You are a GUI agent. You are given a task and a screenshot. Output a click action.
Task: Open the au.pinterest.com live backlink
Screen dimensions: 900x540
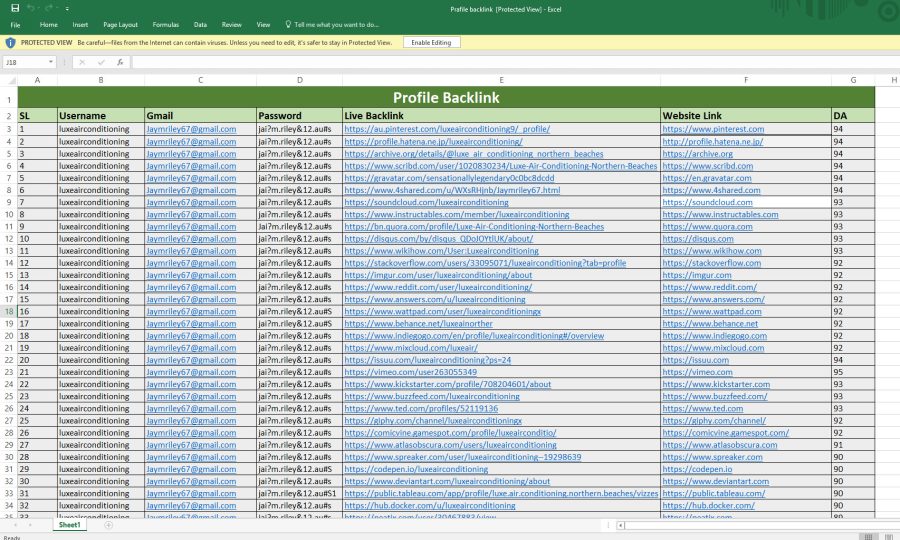[447, 129]
